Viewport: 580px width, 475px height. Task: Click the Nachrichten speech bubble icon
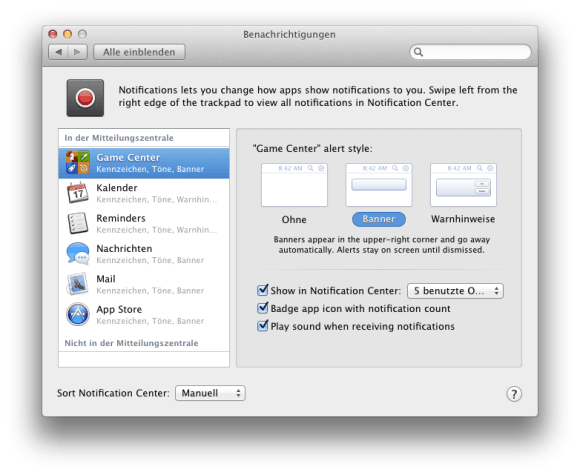pos(78,253)
